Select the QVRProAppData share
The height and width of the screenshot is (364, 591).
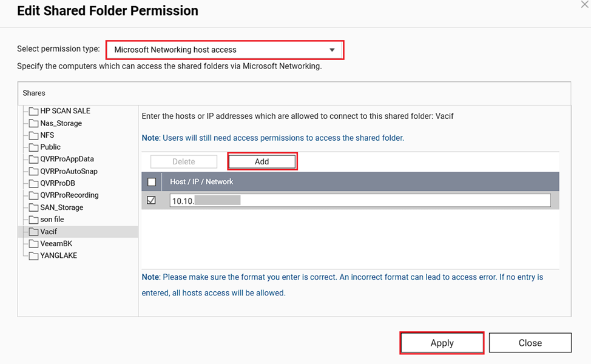[67, 159]
